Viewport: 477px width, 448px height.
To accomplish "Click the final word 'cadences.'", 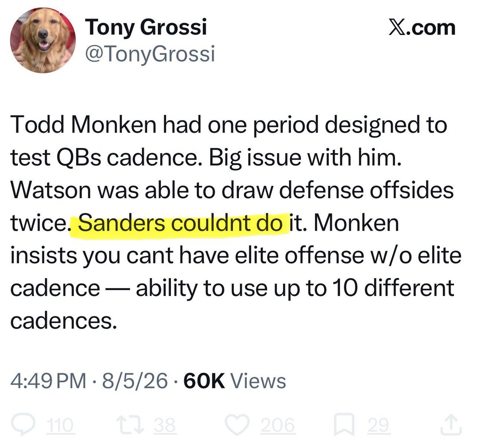I will 64,321.
